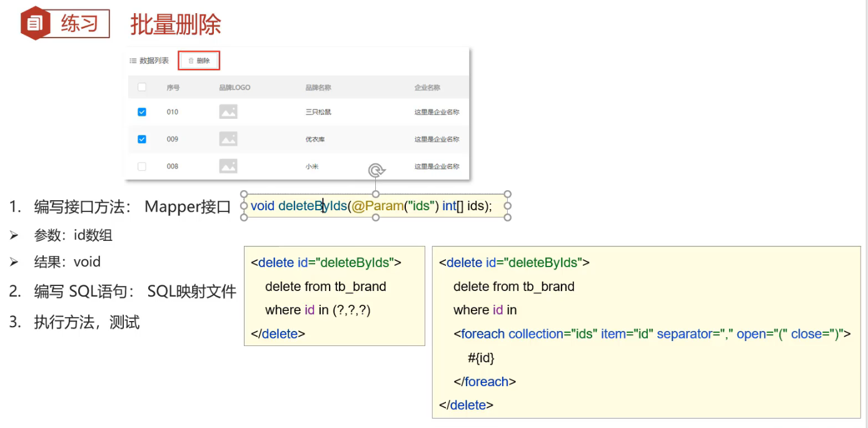Uncheck the checkbox for row 010
Image resolution: width=868 pixels, height=428 pixels.
pos(142,112)
